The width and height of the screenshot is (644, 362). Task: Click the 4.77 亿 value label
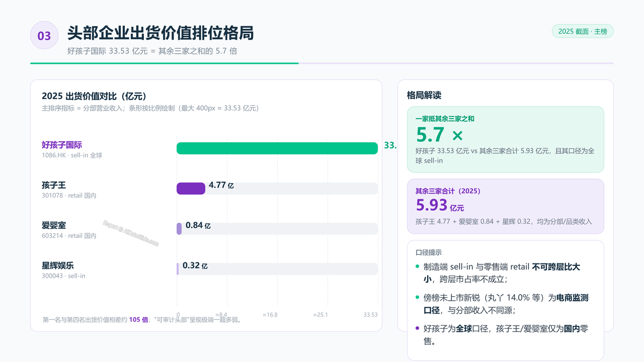[x=221, y=185]
